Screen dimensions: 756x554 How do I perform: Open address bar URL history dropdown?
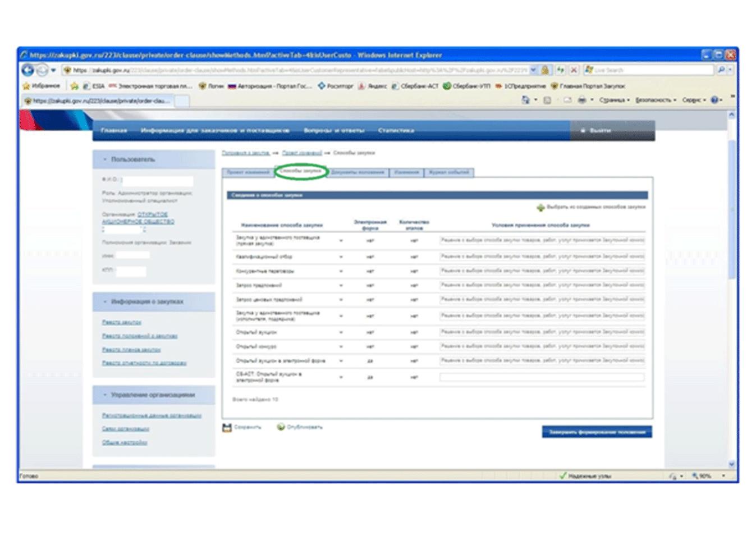(533, 70)
